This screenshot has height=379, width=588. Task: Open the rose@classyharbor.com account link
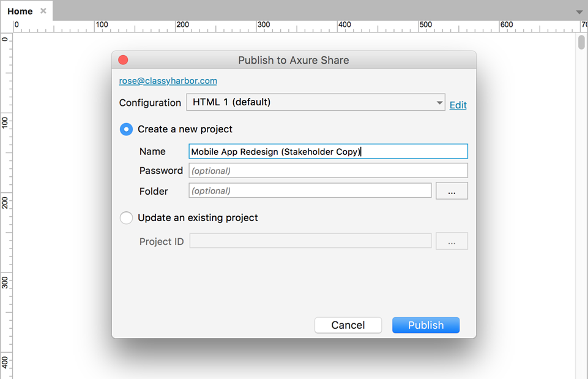(x=168, y=81)
